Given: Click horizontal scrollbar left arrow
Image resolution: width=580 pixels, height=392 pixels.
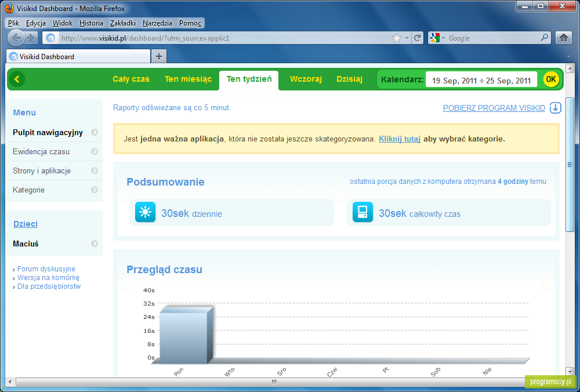Looking at the screenshot, I should (10, 382).
